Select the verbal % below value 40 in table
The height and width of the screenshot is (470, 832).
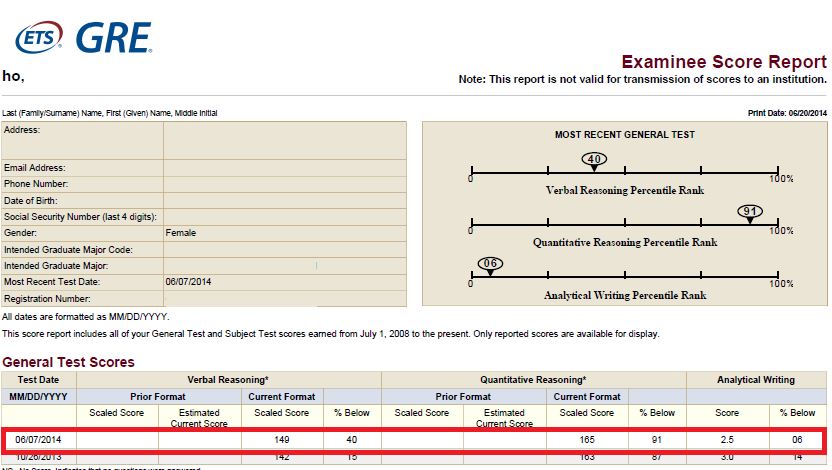tap(352, 440)
